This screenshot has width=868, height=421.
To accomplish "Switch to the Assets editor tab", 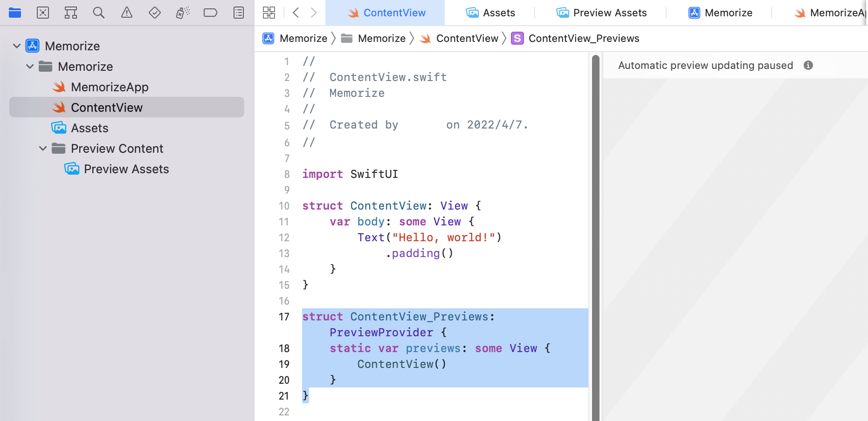I will pyautogui.click(x=490, y=13).
